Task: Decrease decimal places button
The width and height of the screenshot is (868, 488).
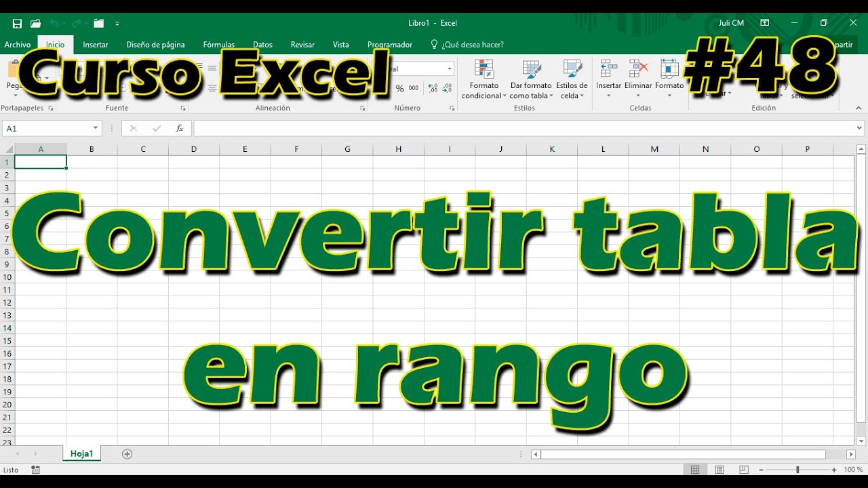Action: [x=448, y=89]
